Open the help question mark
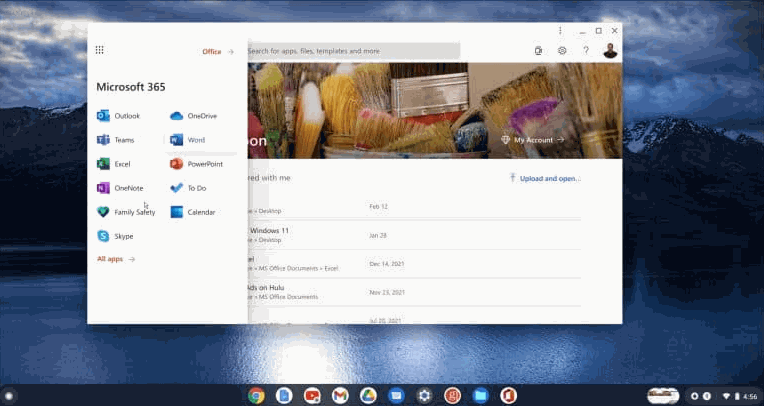 pyautogui.click(x=586, y=51)
